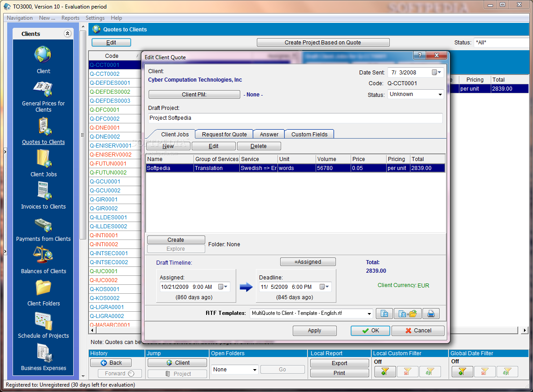Screen dimensions: 533x392
Task: Edit Local Custom Filter funnel icon
Action: click(x=430, y=372)
